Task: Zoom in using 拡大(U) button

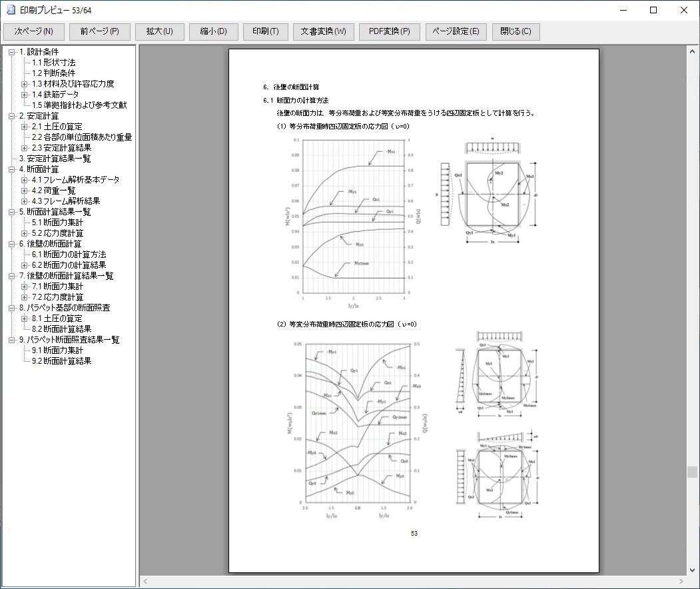Action: coord(159,31)
